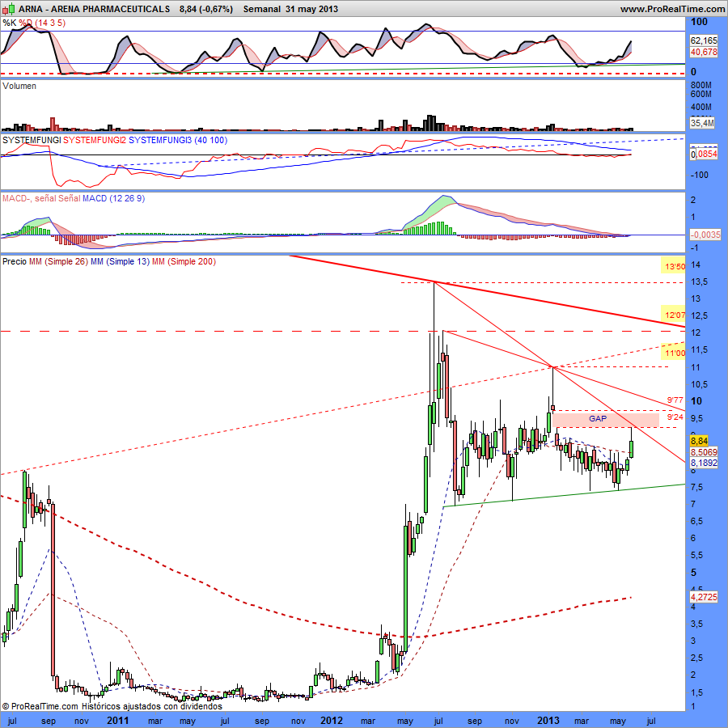Click the %D stochastic label
This screenshot has width=728, height=728.
[x=26, y=23]
